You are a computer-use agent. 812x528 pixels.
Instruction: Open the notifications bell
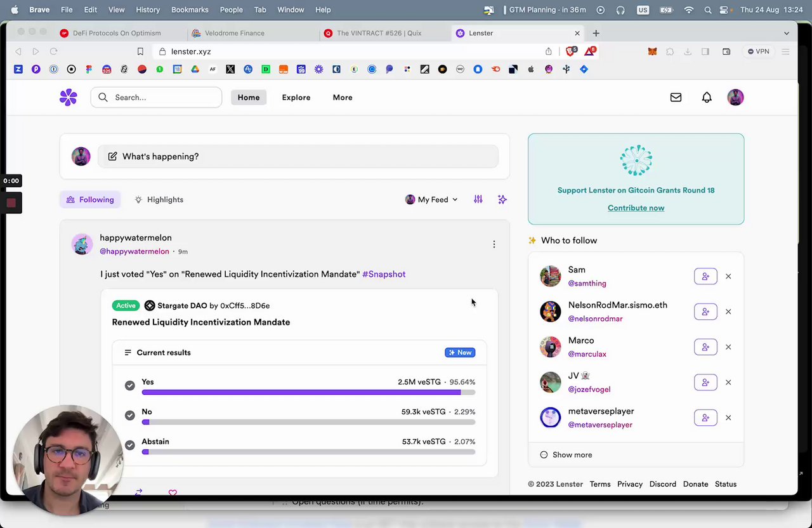point(707,97)
